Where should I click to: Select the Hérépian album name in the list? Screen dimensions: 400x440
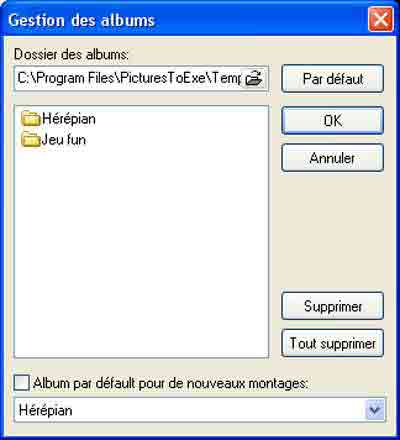click(x=69, y=119)
